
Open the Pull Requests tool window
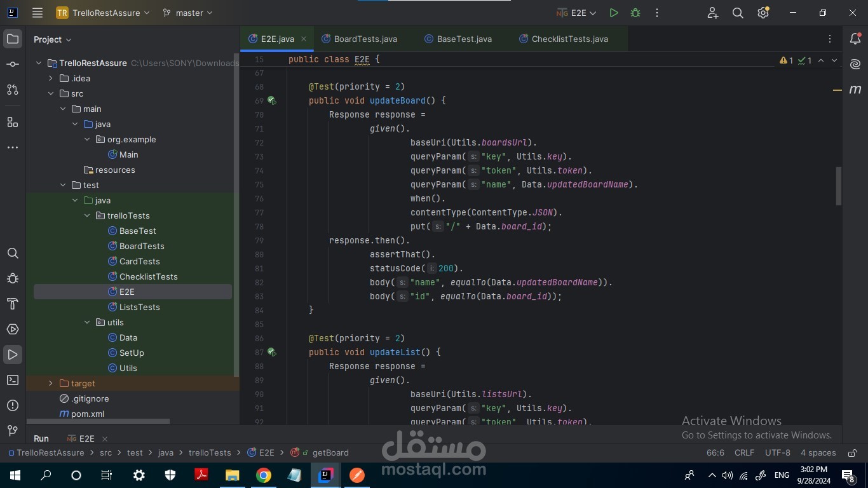click(x=13, y=90)
